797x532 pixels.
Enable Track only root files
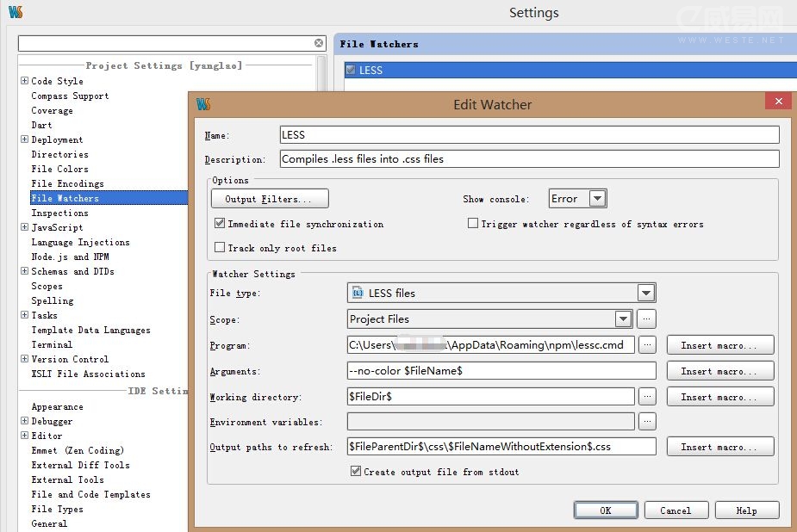[x=220, y=247]
